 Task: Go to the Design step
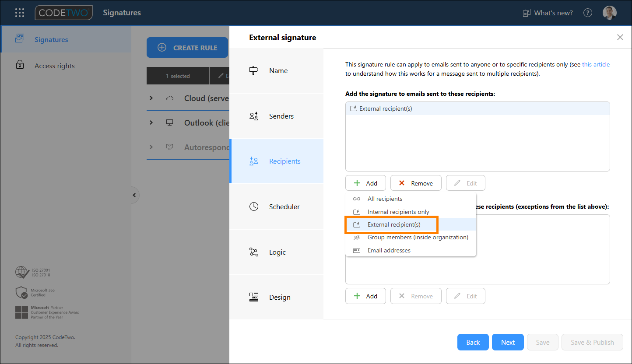coord(276,297)
